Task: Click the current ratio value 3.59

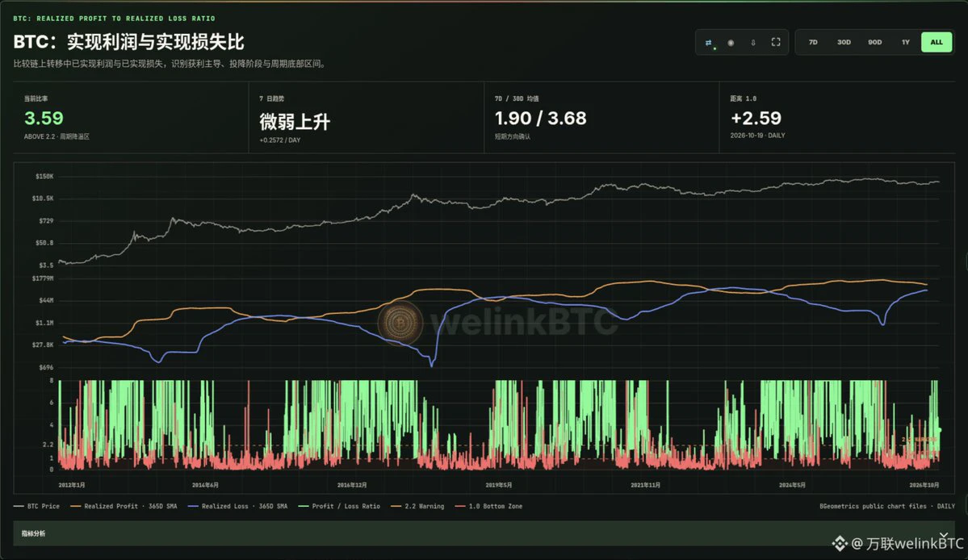Action: coord(44,118)
